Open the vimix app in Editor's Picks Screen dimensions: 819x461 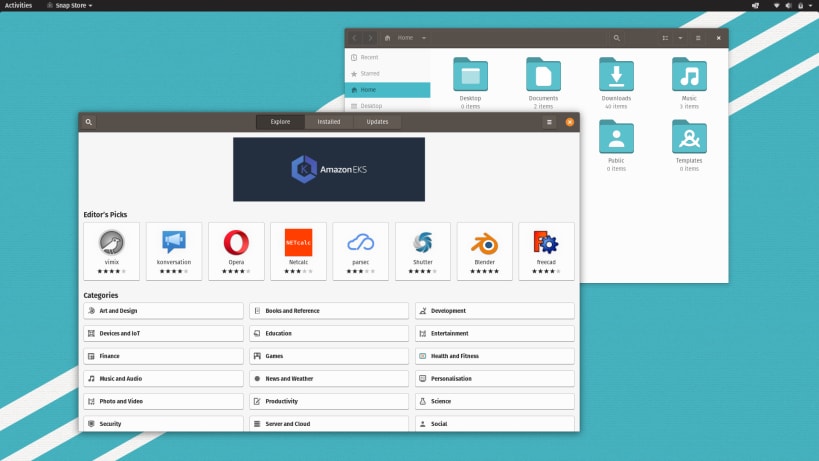(x=111, y=251)
